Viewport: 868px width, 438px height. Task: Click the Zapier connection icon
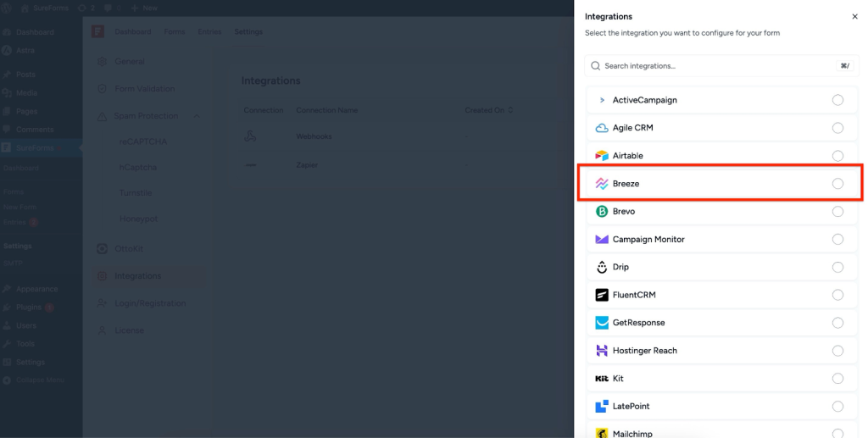(x=251, y=165)
